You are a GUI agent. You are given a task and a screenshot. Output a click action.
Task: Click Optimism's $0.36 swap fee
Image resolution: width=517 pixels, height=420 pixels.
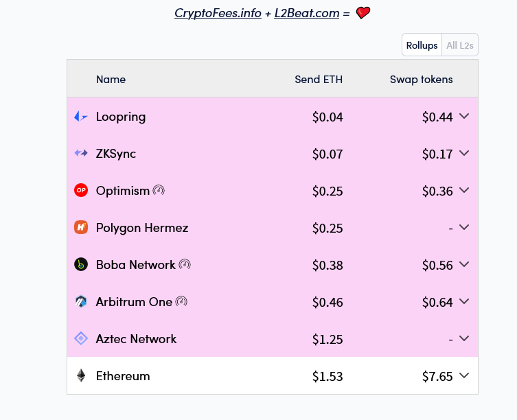pyautogui.click(x=437, y=191)
